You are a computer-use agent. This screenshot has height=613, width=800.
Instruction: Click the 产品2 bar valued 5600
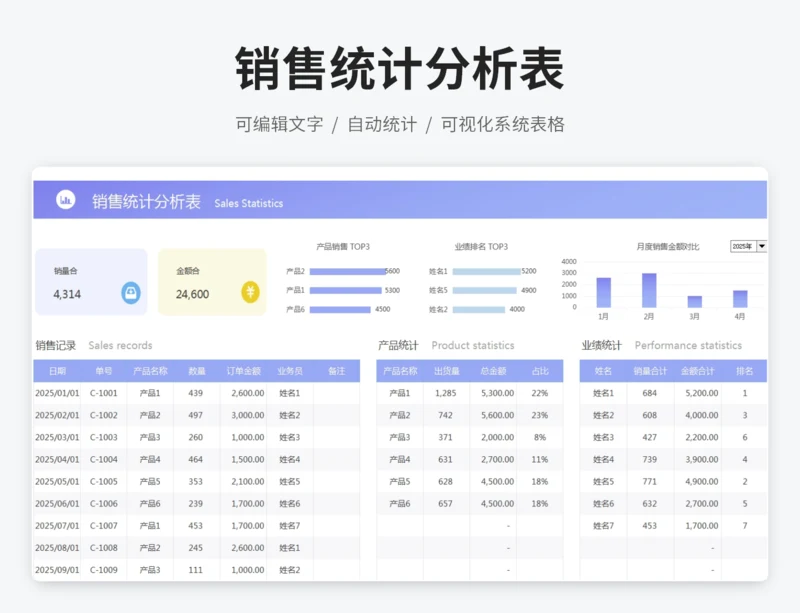tap(347, 272)
